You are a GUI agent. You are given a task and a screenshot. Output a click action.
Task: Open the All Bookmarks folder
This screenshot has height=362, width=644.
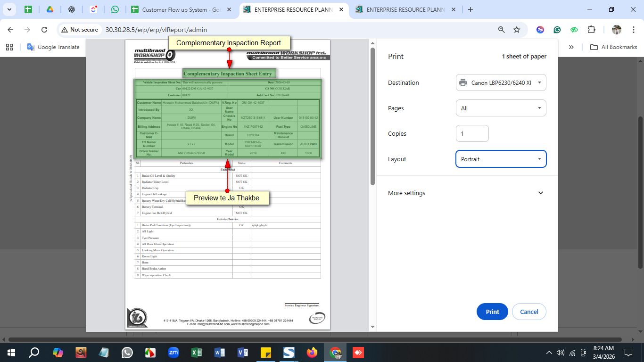click(613, 47)
